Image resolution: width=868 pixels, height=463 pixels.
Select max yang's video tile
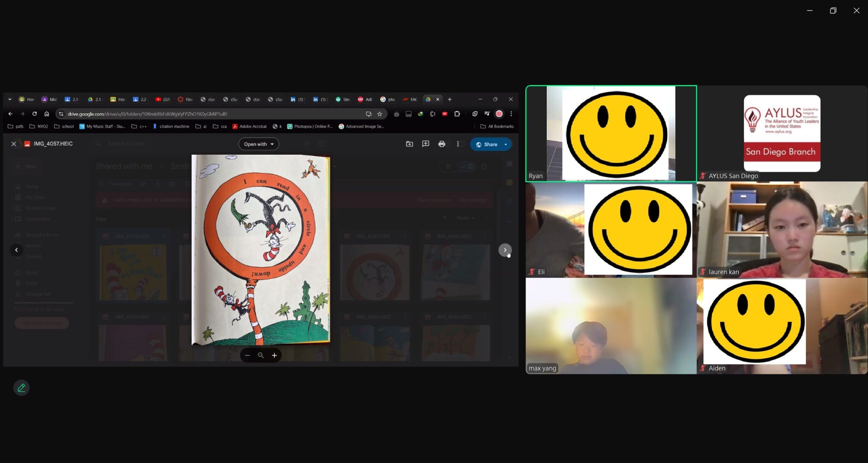pos(611,326)
